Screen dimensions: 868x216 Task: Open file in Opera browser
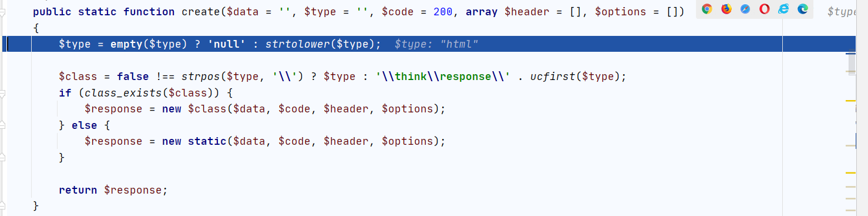tap(764, 9)
